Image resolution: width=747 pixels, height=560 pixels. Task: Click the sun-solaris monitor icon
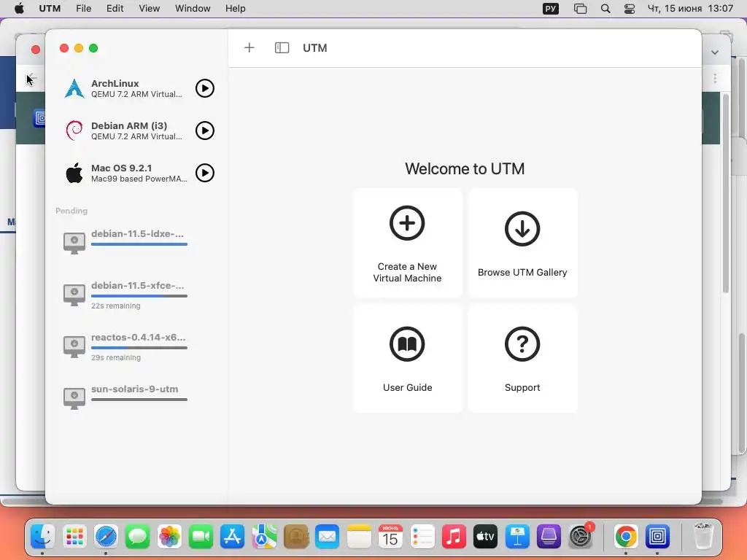(x=74, y=399)
